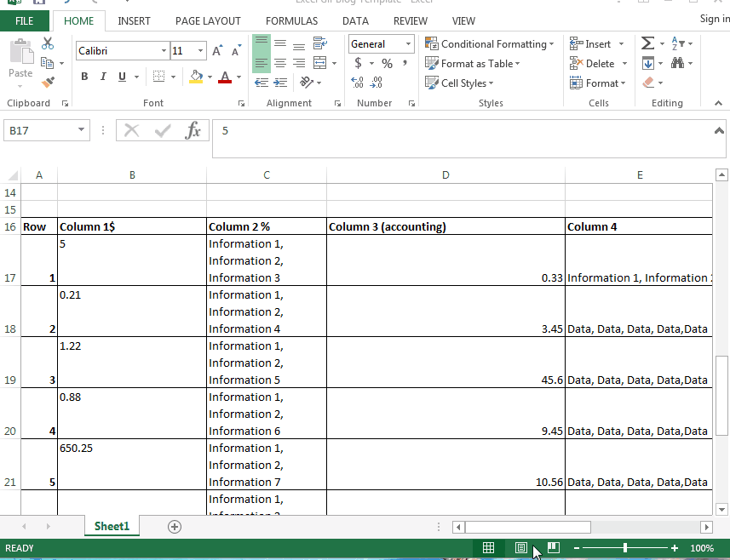
Task: Open the Format cells button
Action: click(x=598, y=83)
